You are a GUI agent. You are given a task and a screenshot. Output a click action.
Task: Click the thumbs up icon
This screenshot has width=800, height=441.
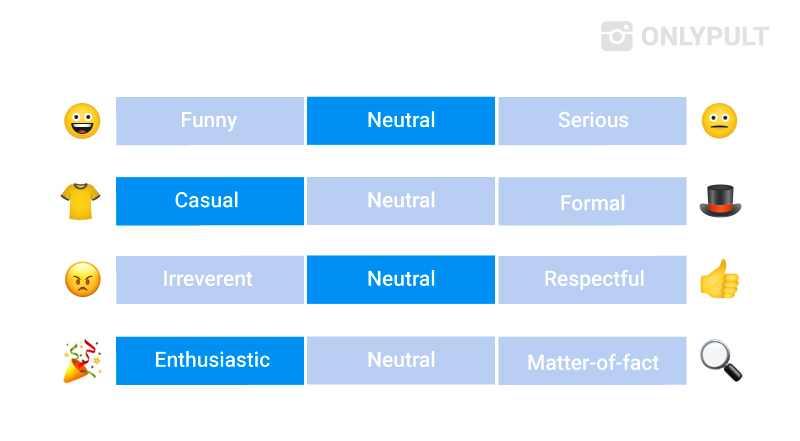point(719,279)
